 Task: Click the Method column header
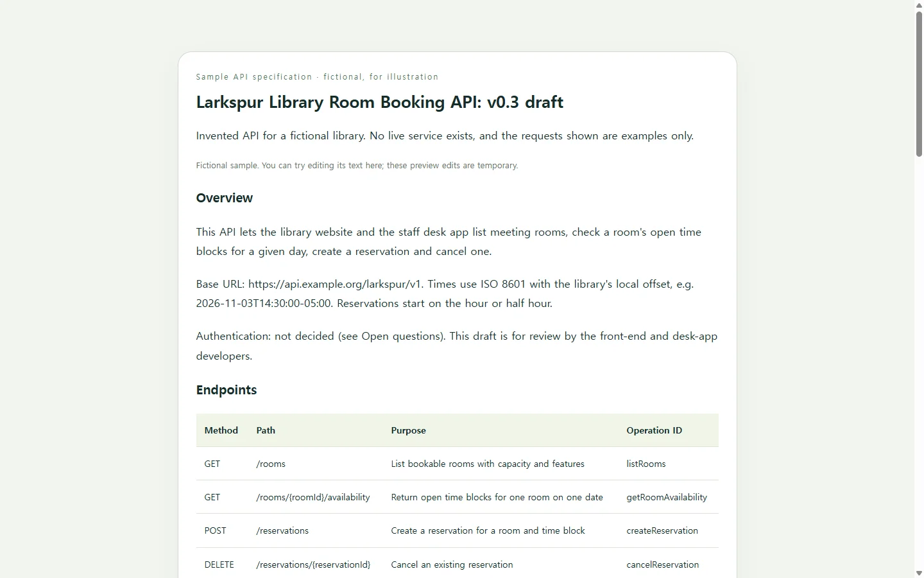pyautogui.click(x=221, y=430)
